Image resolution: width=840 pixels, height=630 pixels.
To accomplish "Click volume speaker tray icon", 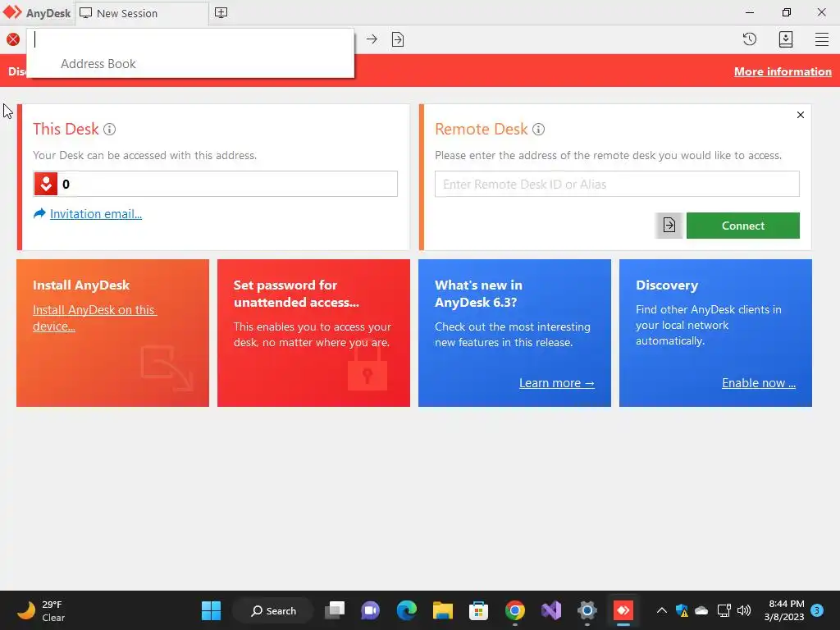I will pyautogui.click(x=744, y=610).
